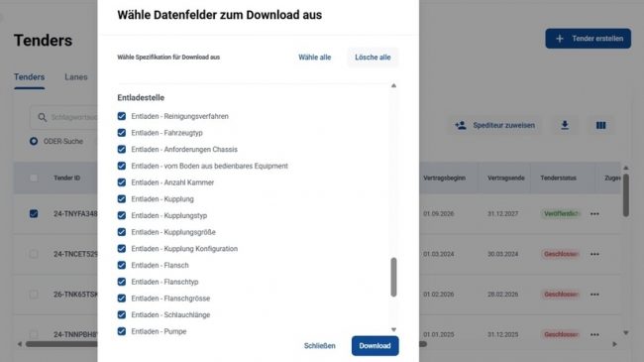Click the Veröffentlicht status badge
The height and width of the screenshot is (362, 644).
(x=561, y=213)
